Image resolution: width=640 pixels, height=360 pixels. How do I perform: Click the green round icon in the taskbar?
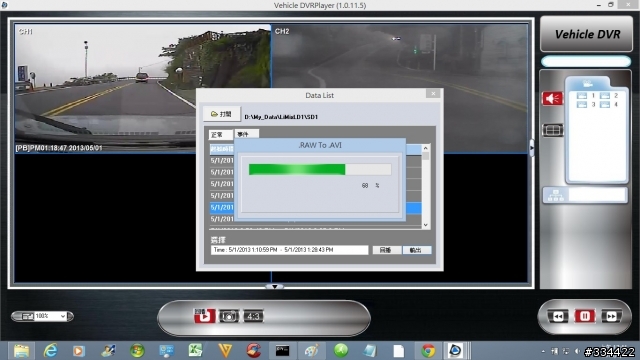(x=341, y=351)
